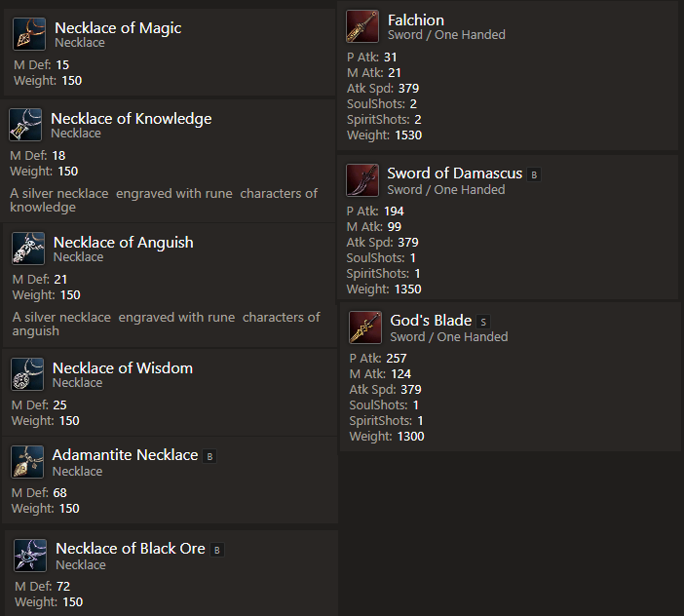Open the Falchion item title
684x616 pixels.
coord(416,20)
